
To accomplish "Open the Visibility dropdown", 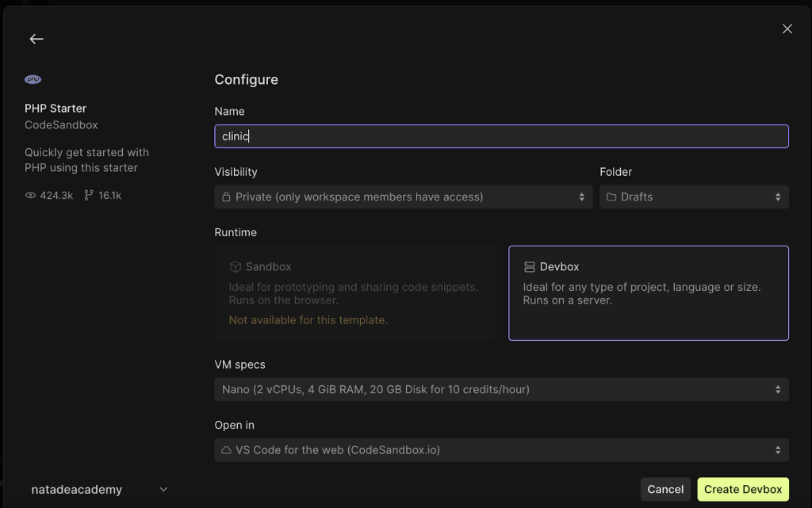I will pyautogui.click(x=404, y=197).
